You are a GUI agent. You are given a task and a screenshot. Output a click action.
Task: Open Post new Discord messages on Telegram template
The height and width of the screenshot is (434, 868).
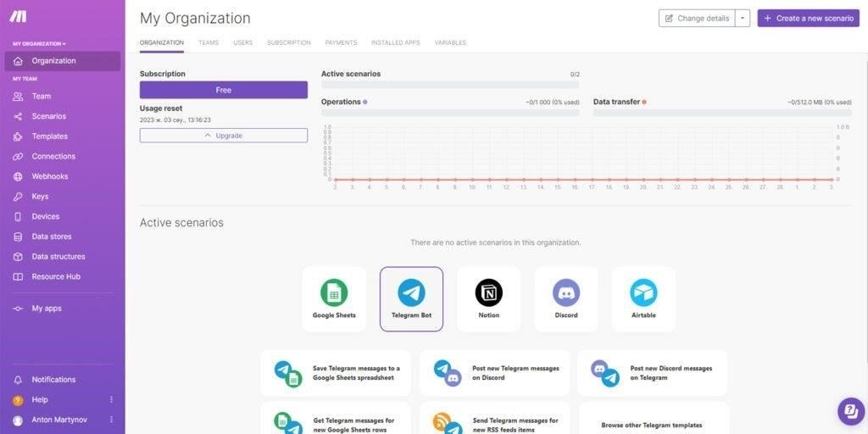(652, 373)
